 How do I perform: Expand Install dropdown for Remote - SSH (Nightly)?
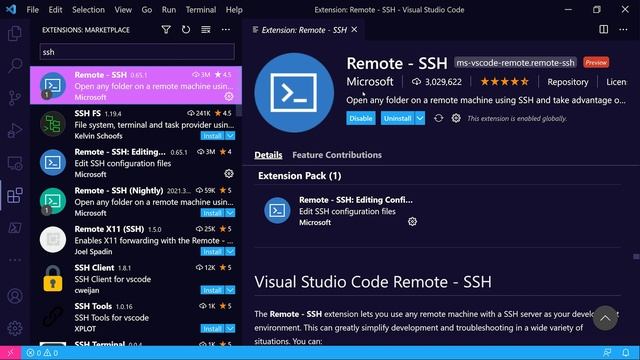click(x=230, y=213)
